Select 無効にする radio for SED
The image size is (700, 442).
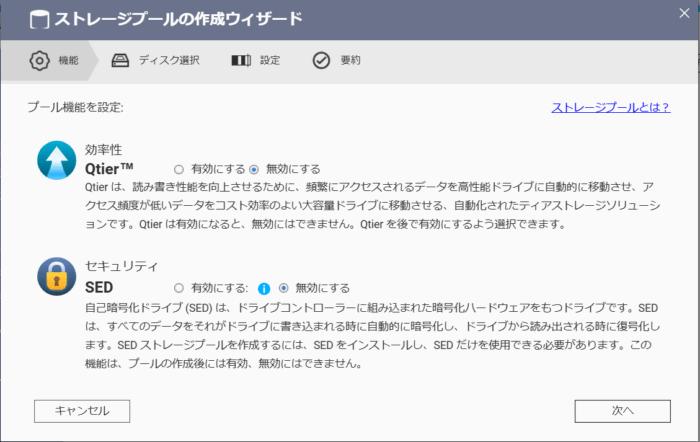(284, 287)
